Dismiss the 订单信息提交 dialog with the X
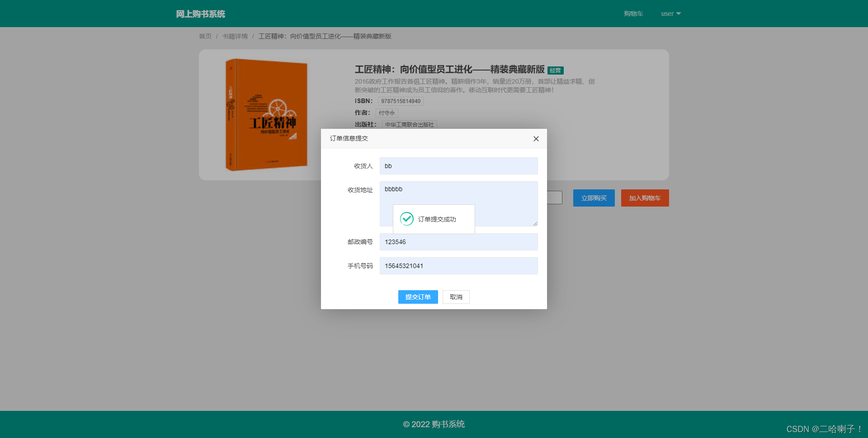This screenshot has height=438, width=868. tap(536, 139)
